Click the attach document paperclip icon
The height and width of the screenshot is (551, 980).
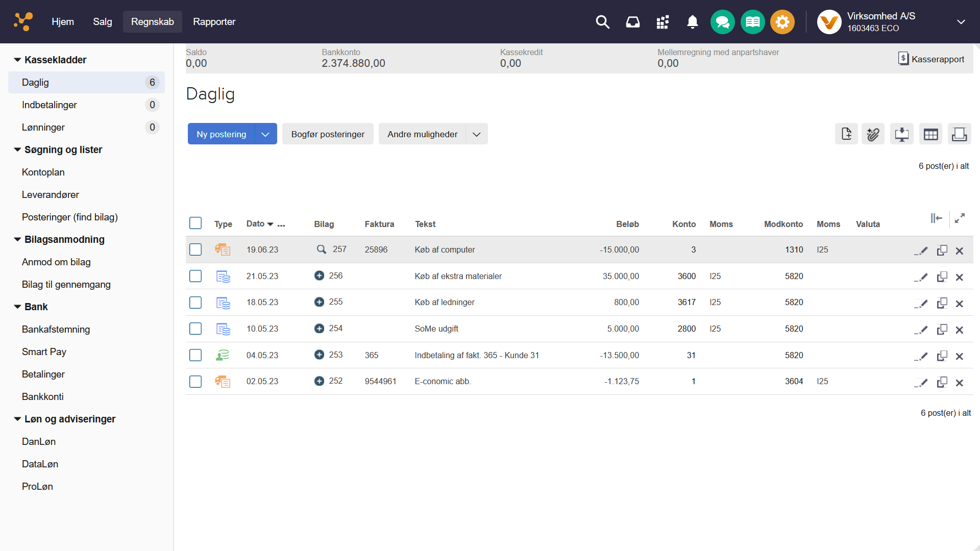pyautogui.click(x=873, y=134)
